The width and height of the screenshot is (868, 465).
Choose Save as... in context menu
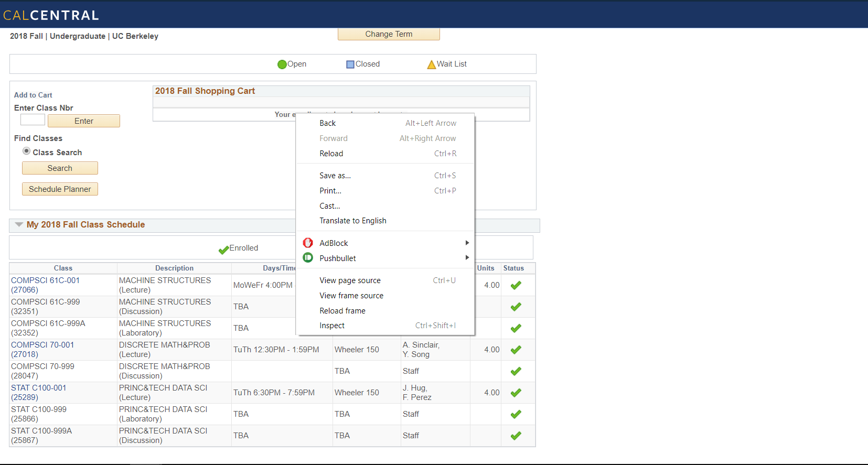pyautogui.click(x=385, y=176)
